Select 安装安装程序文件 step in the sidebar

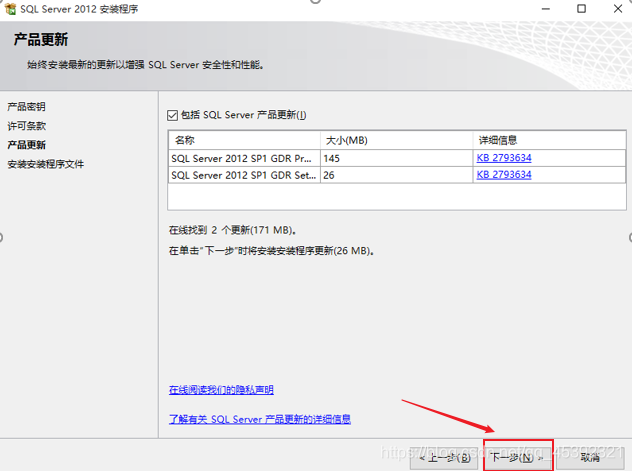click(46, 164)
